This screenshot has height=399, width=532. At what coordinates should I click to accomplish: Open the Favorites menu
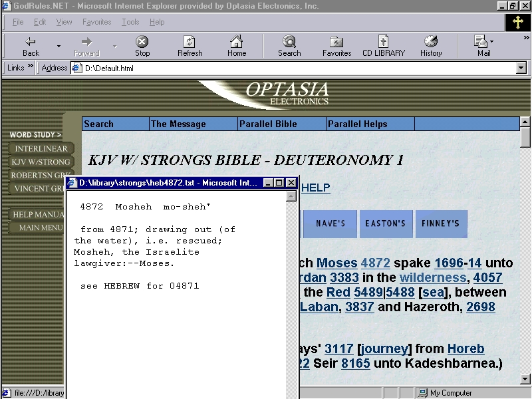pyautogui.click(x=96, y=22)
